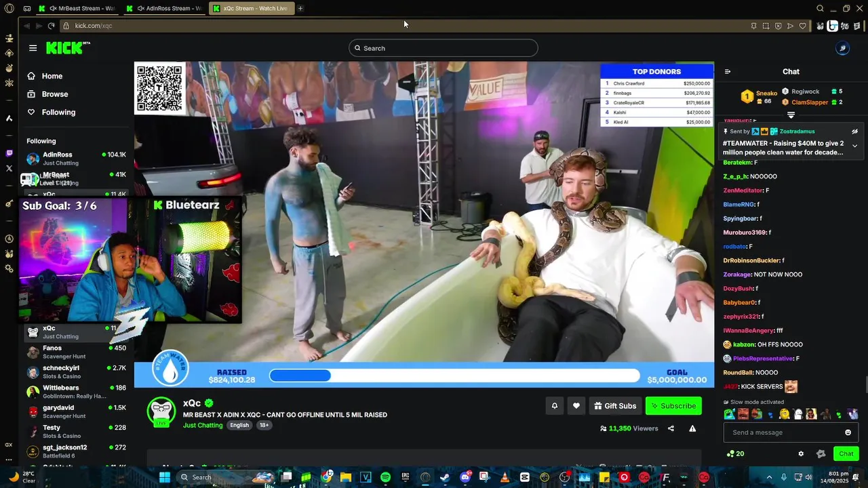View channel points balance showing 20

pos(735,453)
